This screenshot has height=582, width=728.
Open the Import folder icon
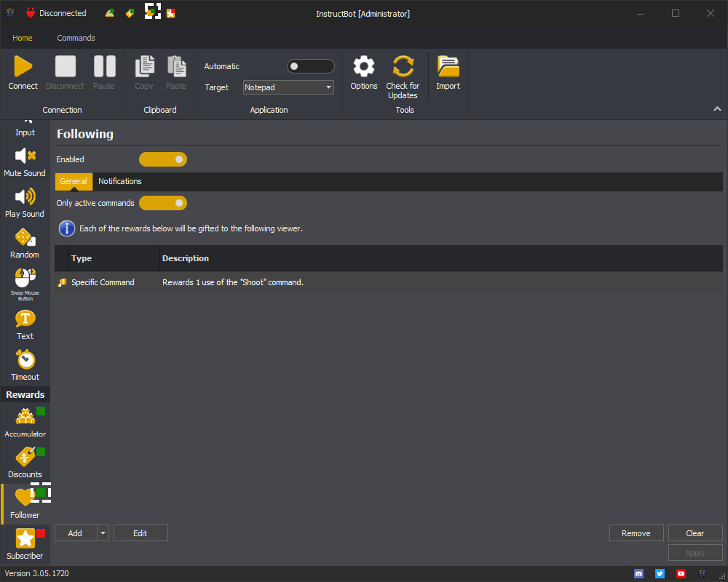448,66
